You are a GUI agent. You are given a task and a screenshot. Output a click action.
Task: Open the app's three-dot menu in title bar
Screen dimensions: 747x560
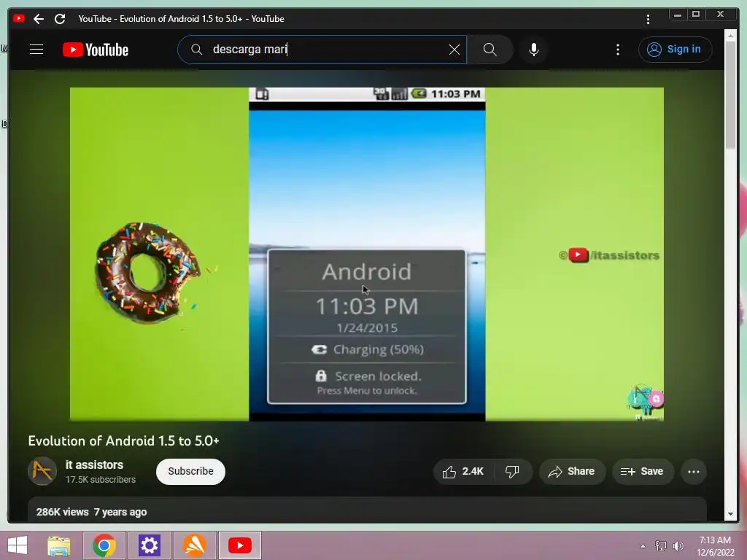tap(648, 19)
